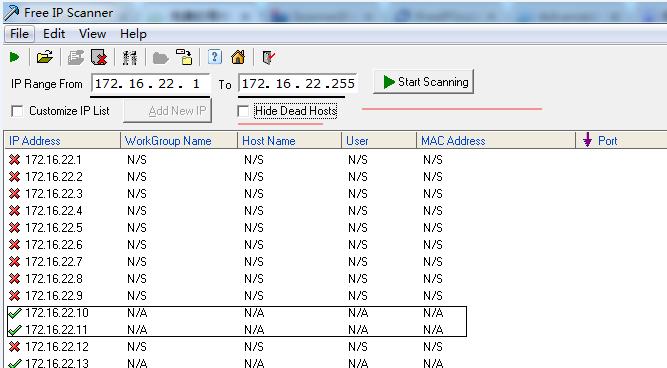Click WorkGroup N/S cell of 172.16.22.7

137,262
